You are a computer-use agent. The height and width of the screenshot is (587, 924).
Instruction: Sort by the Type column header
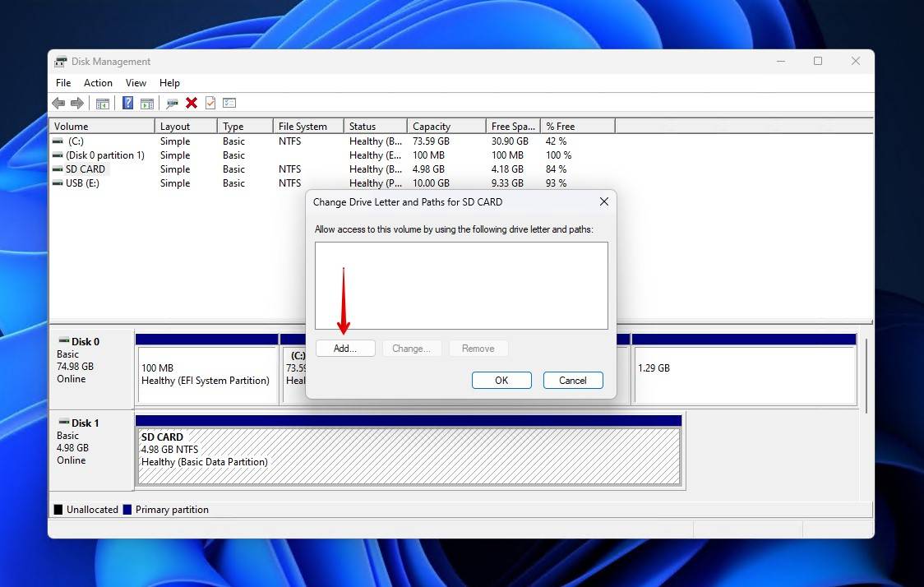click(245, 126)
